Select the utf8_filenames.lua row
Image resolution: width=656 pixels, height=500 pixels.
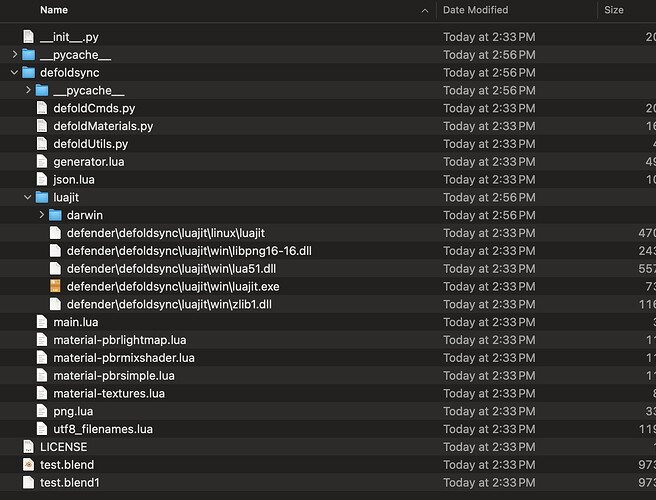click(102, 429)
